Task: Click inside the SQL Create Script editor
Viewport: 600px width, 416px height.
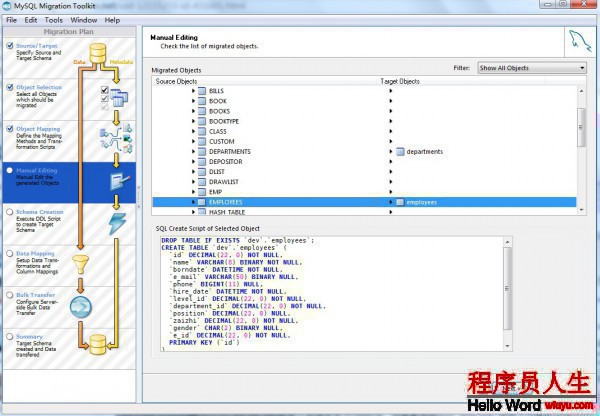Action: 331,294
